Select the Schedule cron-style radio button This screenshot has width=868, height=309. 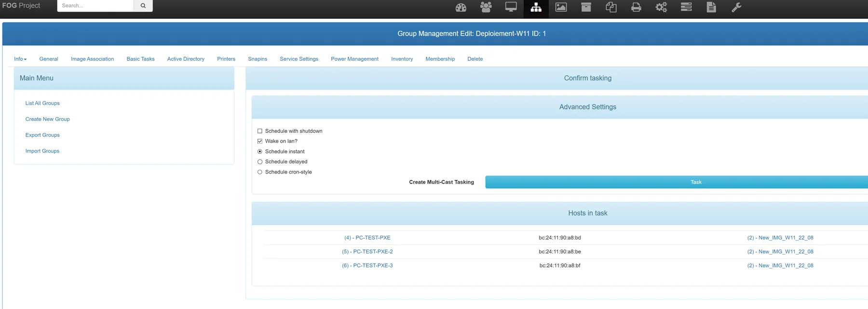point(260,172)
